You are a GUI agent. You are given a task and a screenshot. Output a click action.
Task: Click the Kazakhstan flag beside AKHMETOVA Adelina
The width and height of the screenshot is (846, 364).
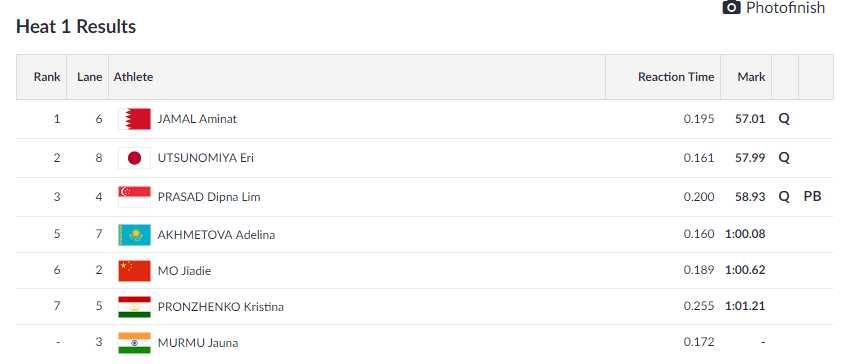[134, 235]
